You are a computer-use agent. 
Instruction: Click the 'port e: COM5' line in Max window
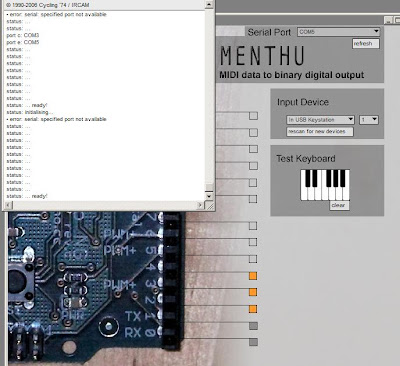(23, 42)
